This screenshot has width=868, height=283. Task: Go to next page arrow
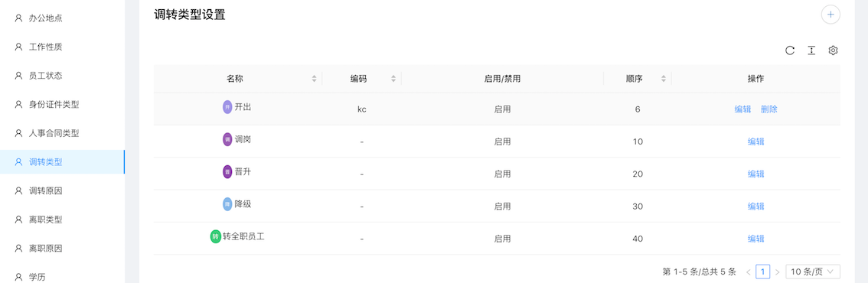pyautogui.click(x=777, y=272)
